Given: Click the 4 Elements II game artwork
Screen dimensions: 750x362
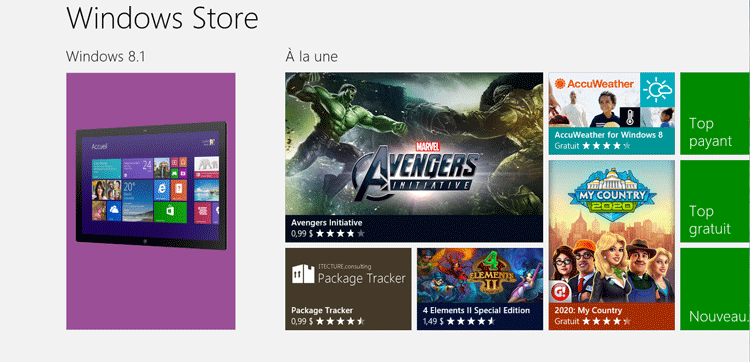Looking at the screenshot, I should [480, 275].
